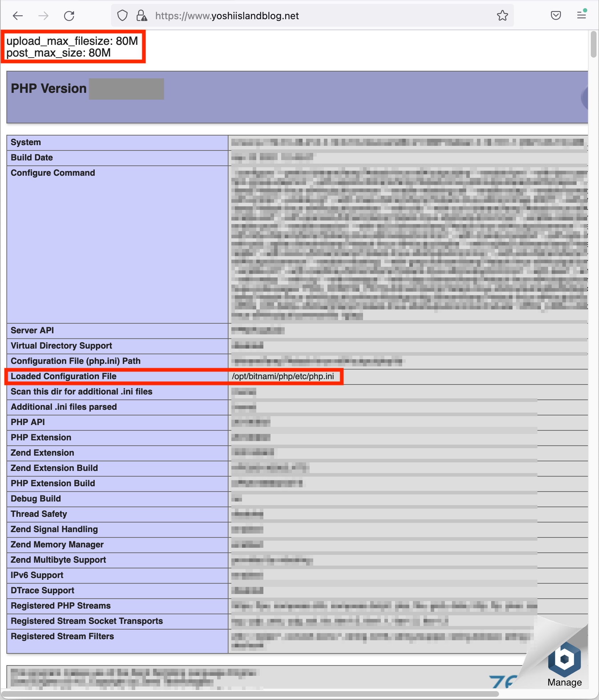Select the Zend Memory Manager label
The width and height of the screenshot is (599, 700).
click(57, 545)
